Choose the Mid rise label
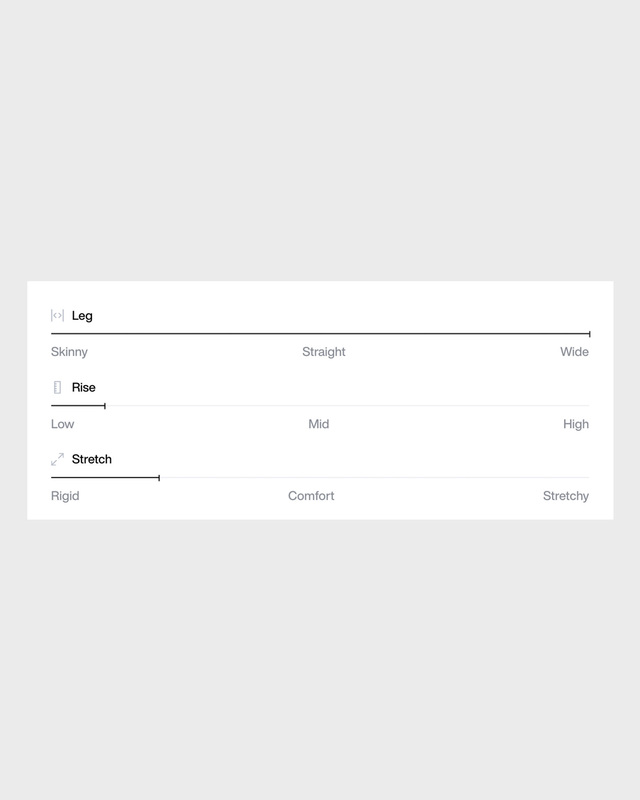640x800 pixels. 319,424
